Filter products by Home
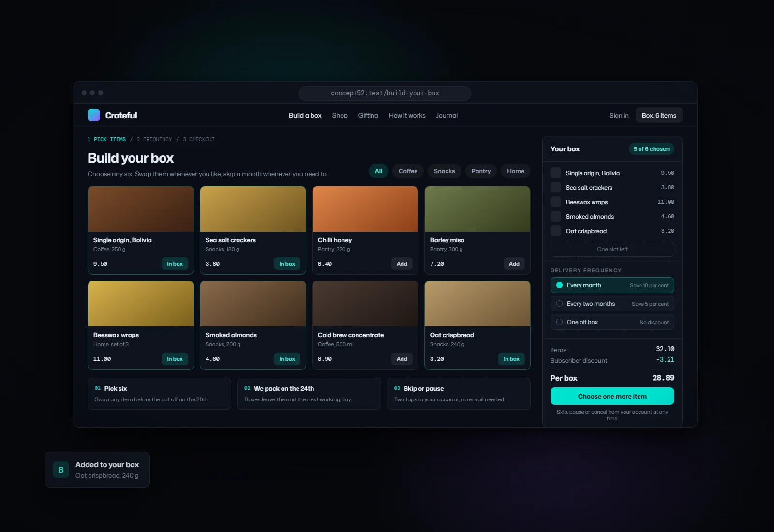This screenshot has height=532, width=774. (x=515, y=171)
